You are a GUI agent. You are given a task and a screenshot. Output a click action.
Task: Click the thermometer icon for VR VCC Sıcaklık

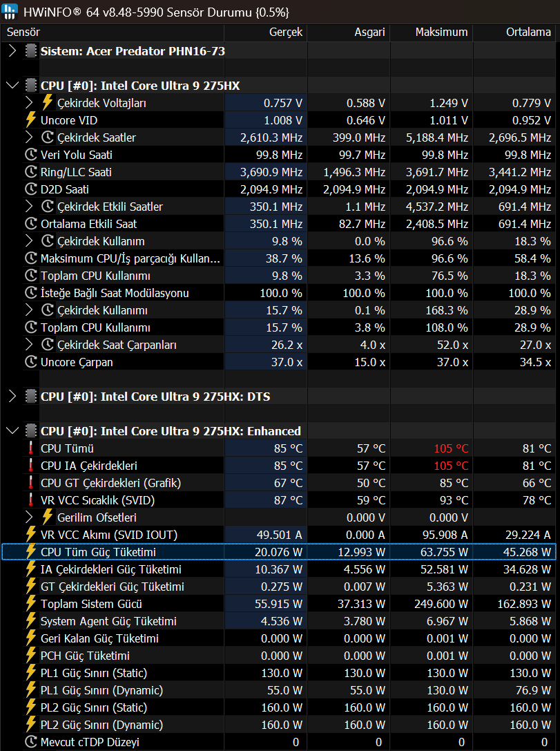click(x=31, y=500)
